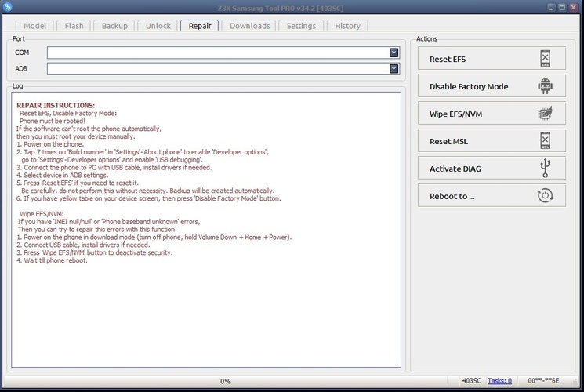This screenshot has height=392, width=584.
Task: Expand the COM port dropdown arrow
Action: point(394,53)
